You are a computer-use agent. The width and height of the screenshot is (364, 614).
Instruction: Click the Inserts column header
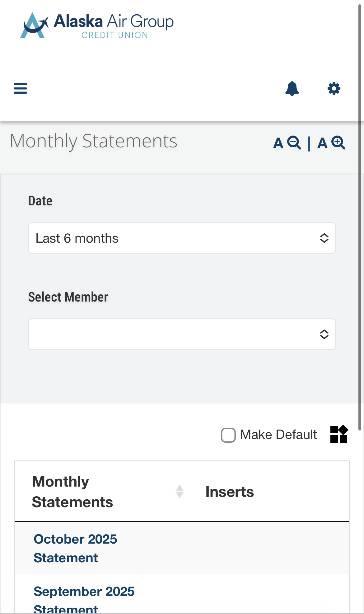[x=230, y=492]
